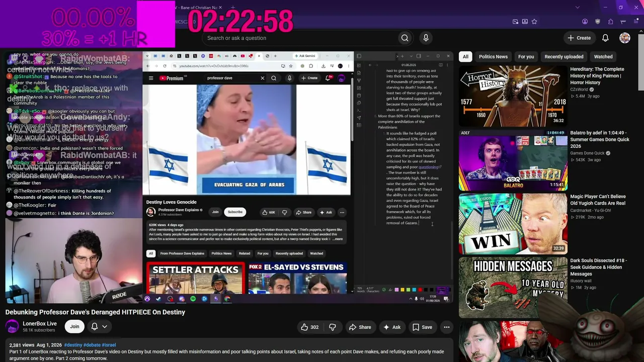The width and height of the screenshot is (644, 362).
Task: Open three-dot menu next to Ask in the streamed page
Action: pyautogui.click(x=342, y=212)
